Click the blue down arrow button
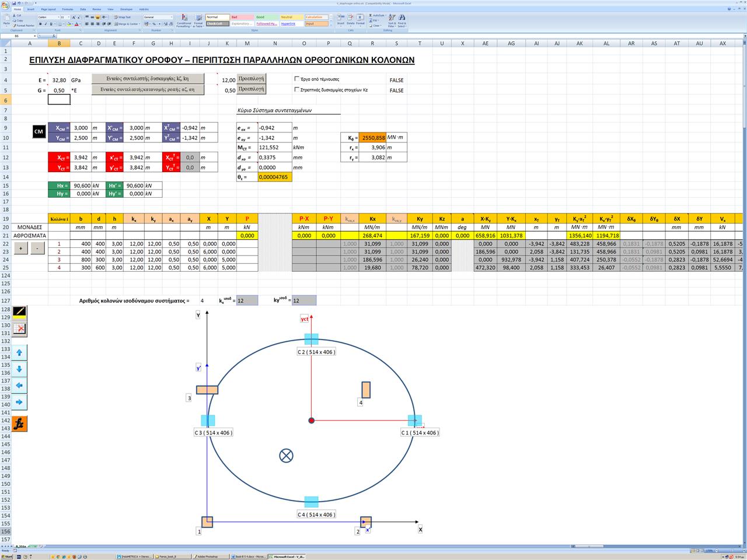Viewport: 747px width, 560px height. coord(19,369)
